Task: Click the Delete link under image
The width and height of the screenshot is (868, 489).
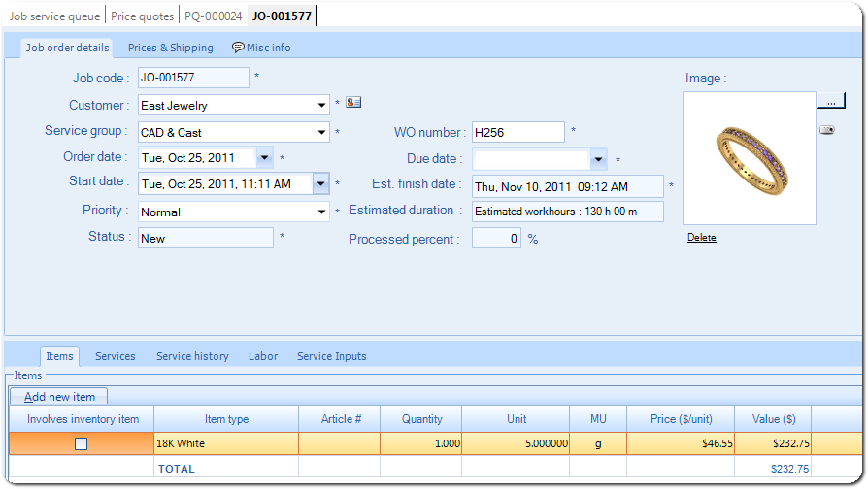Action: 701,238
